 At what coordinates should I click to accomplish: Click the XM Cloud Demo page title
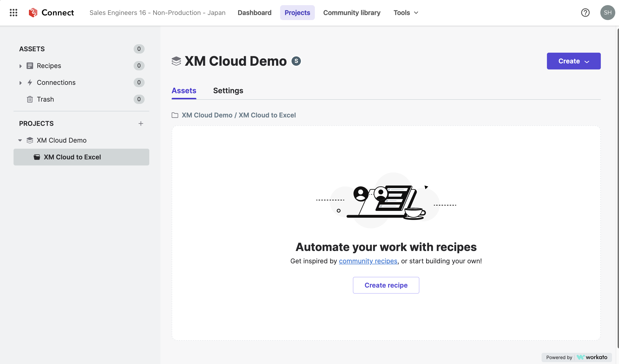[x=235, y=61]
